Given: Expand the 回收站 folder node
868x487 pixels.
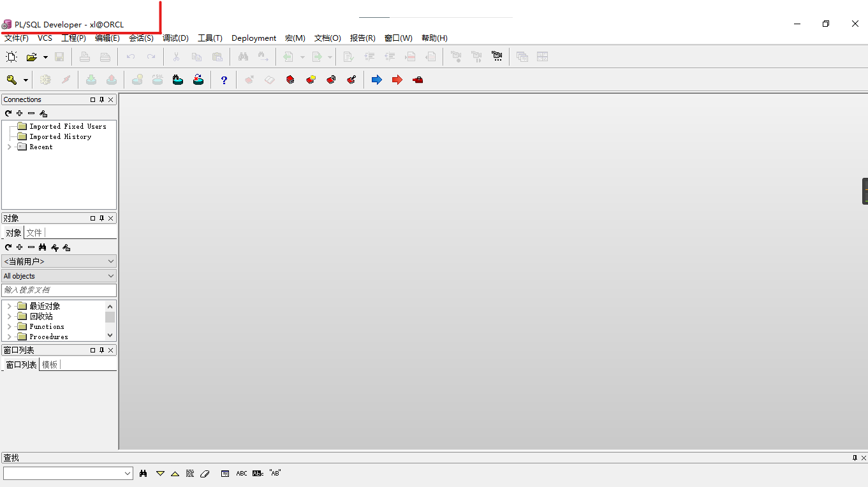Looking at the screenshot, I should point(9,316).
